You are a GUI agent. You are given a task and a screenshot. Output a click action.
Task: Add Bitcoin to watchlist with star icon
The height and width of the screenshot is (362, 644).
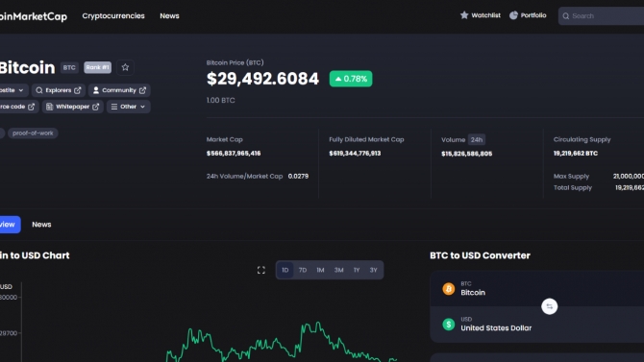click(125, 67)
